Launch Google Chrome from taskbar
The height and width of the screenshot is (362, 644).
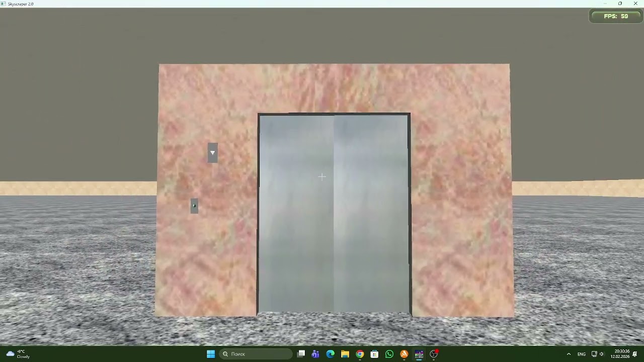click(x=360, y=354)
